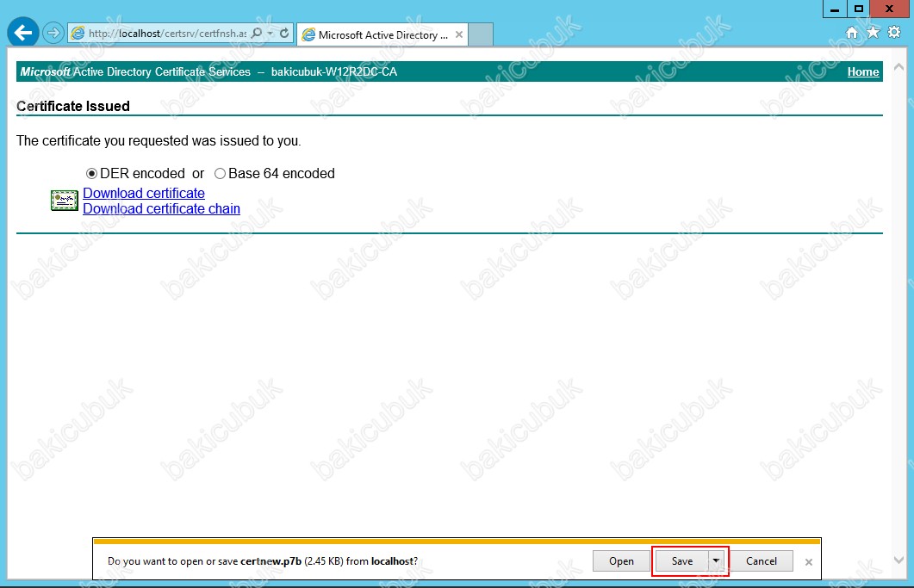
Task: Click Save in the download bar
Action: [682, 561]
